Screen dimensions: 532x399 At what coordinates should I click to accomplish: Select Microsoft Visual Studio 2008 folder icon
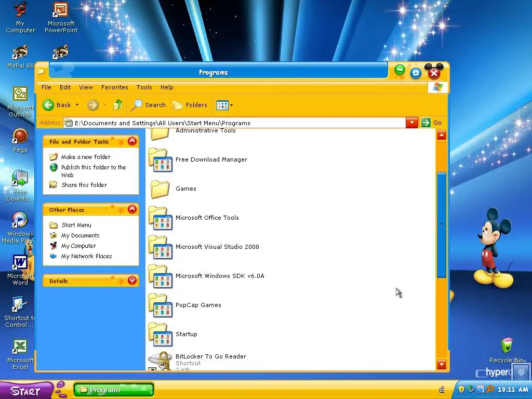(x=160, y=247)
